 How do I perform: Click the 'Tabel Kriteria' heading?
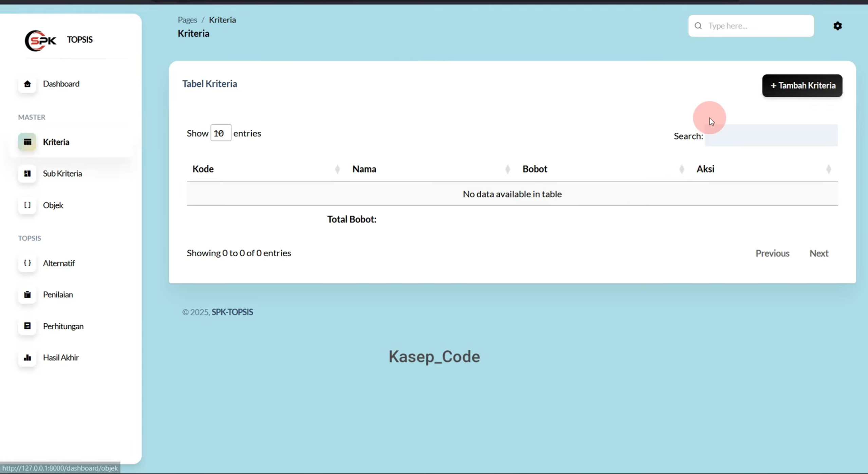tap(209, 84)
